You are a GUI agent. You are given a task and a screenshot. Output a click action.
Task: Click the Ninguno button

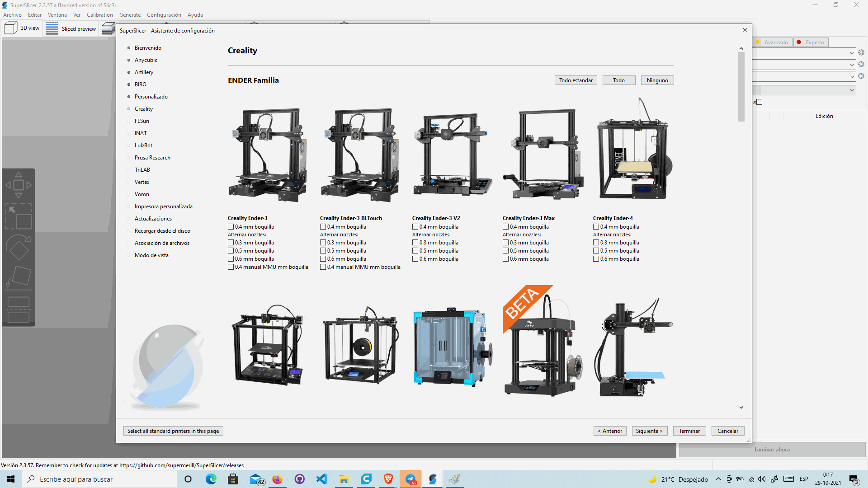pos(657,80)
